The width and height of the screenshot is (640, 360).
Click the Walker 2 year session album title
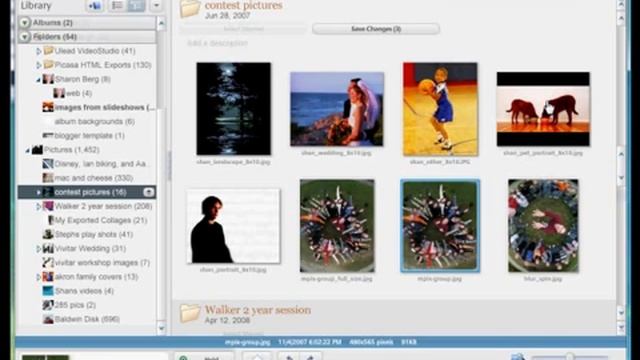point(258,310)
